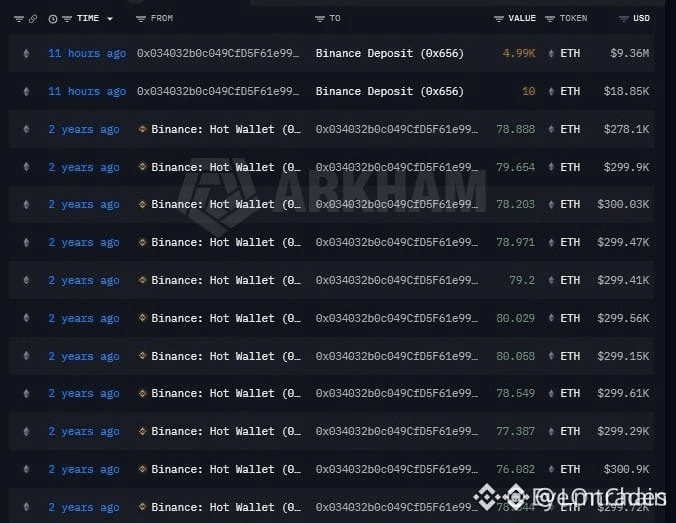Click Binance logo in the 78.888 row

[142, 129]
